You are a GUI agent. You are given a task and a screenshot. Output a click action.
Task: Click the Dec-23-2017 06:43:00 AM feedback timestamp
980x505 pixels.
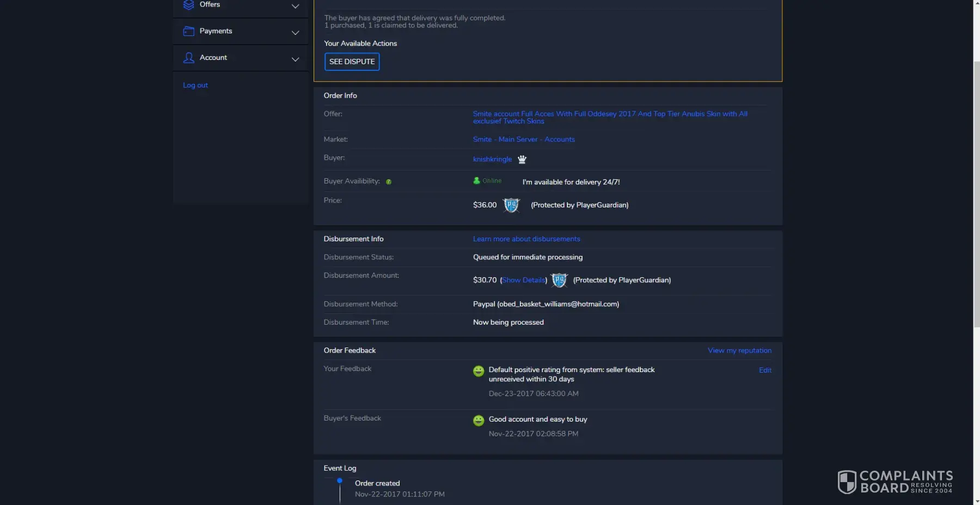[534, 394]
